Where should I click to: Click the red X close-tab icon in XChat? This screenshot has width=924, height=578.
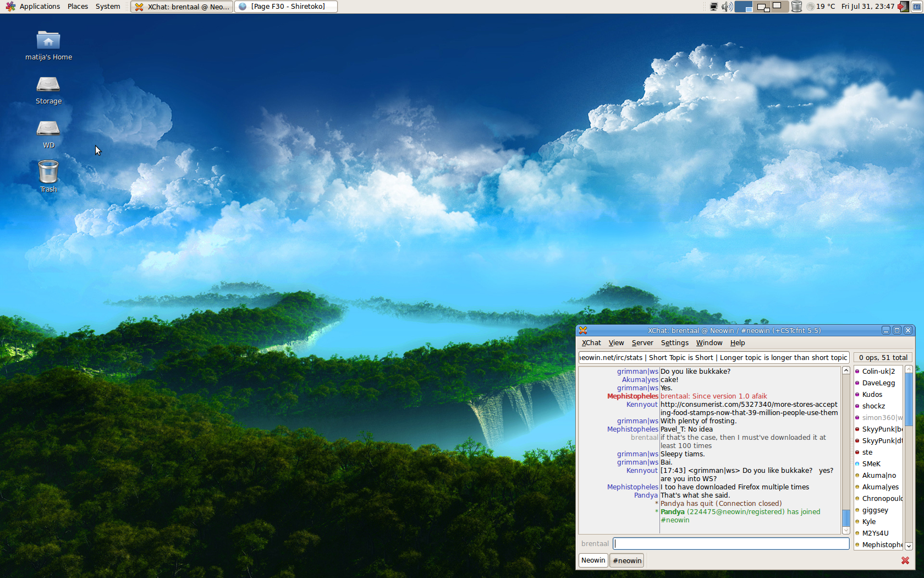[905, 560]
